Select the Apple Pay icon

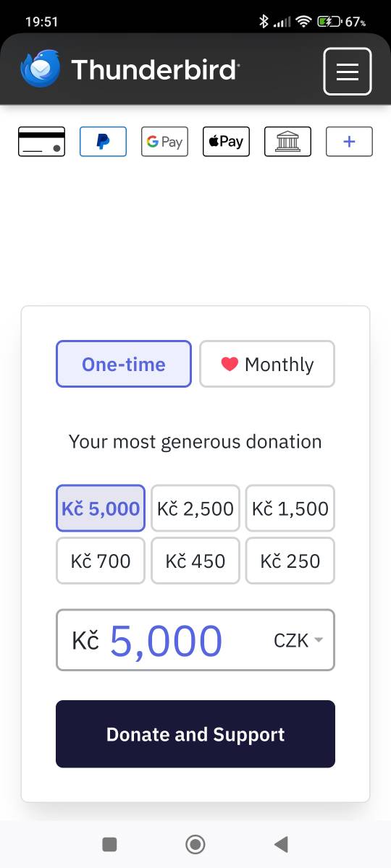226,142
